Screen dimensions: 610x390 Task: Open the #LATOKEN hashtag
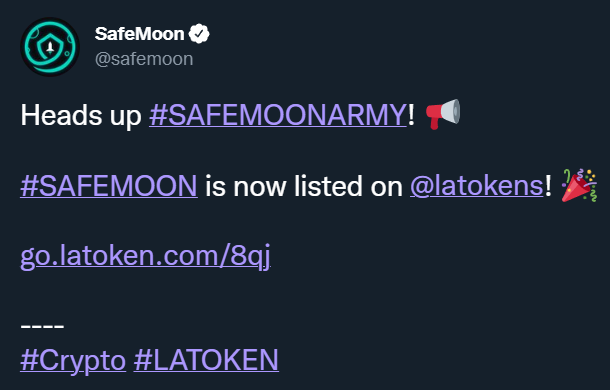click(x=206, y=360)
